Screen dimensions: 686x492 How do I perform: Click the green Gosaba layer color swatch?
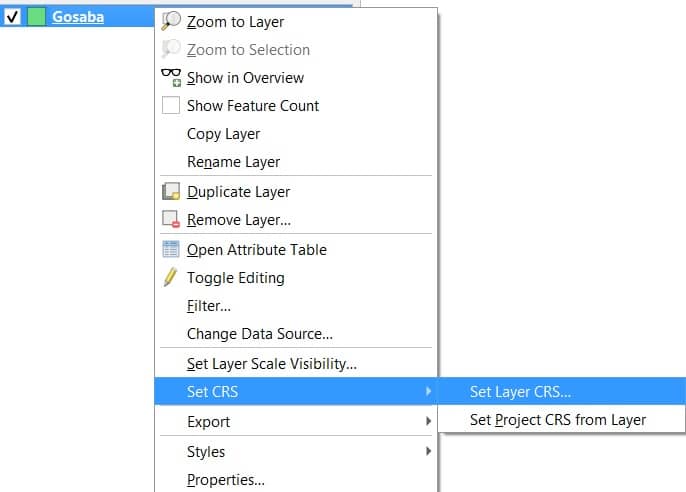pos(36,17)
